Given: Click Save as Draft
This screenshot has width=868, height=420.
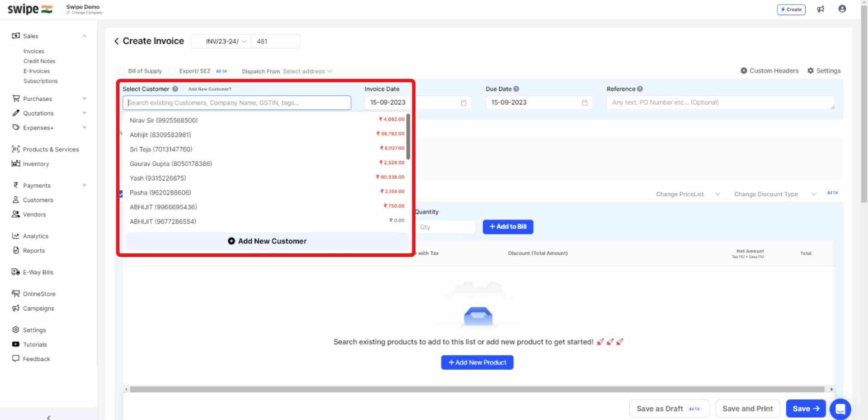Looking at the screenshot, I should coord(669,409).
